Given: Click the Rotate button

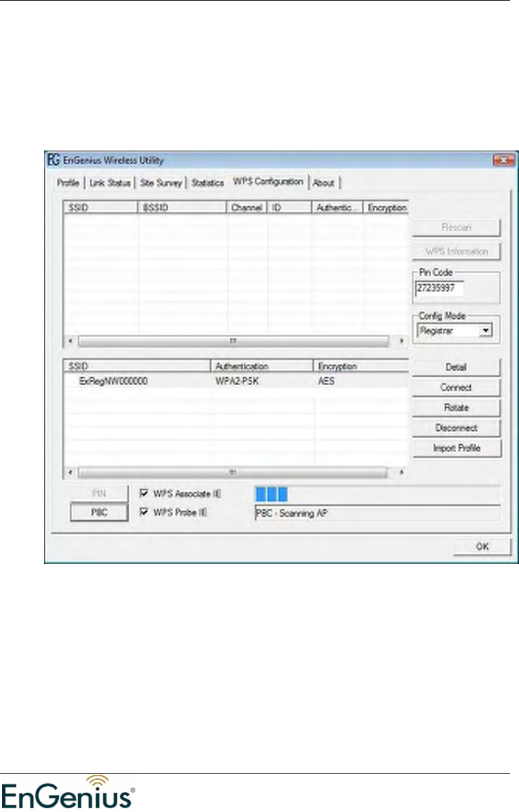Looking at the screenshot, I should pos(456,408).
